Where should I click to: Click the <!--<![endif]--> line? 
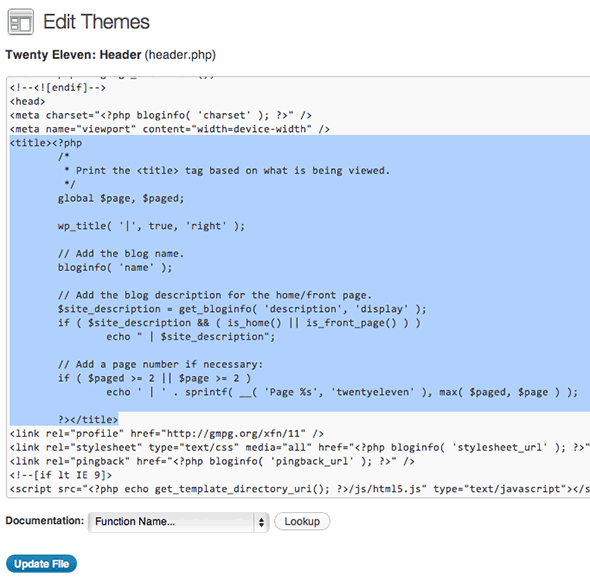coord(58,87)
